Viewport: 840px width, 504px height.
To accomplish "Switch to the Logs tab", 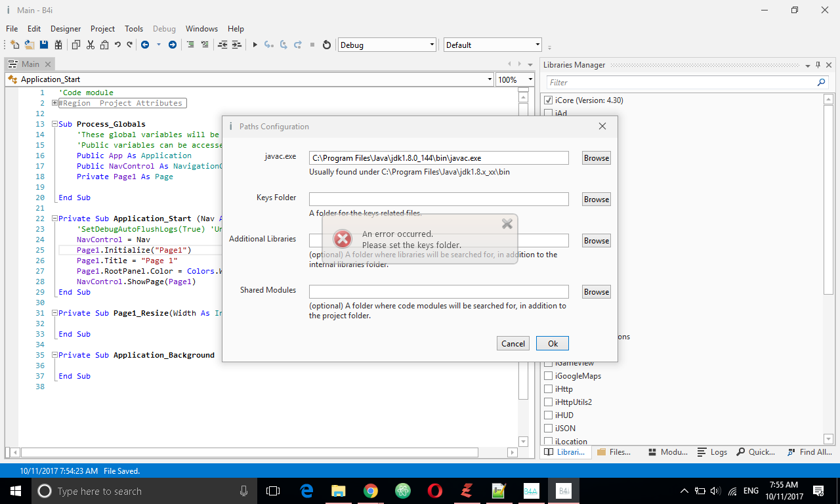I will tap(713, 452).
